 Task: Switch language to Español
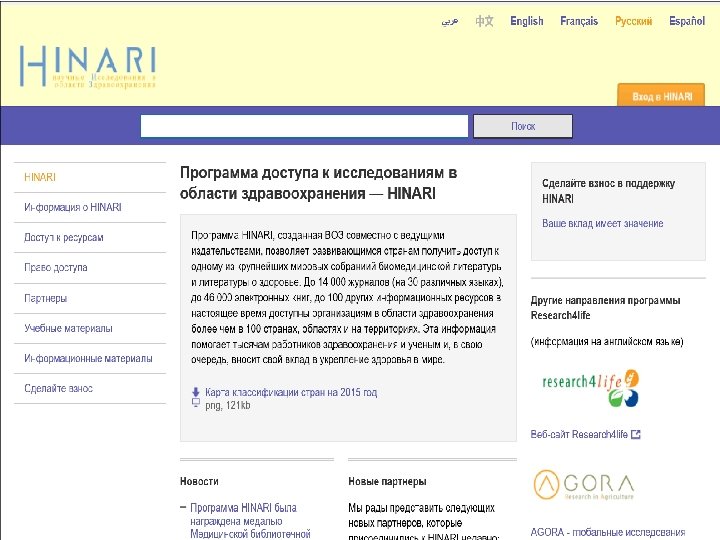pos(687,21)
